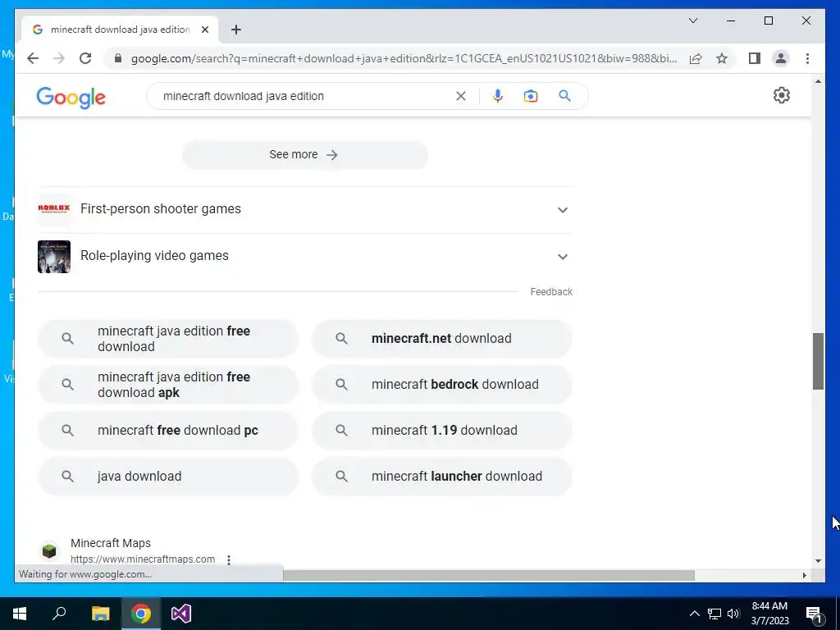The width and height of the screenshot is (840, 630).
Task: Expand First-person shooter games section
Action: [x=305, y=209]
